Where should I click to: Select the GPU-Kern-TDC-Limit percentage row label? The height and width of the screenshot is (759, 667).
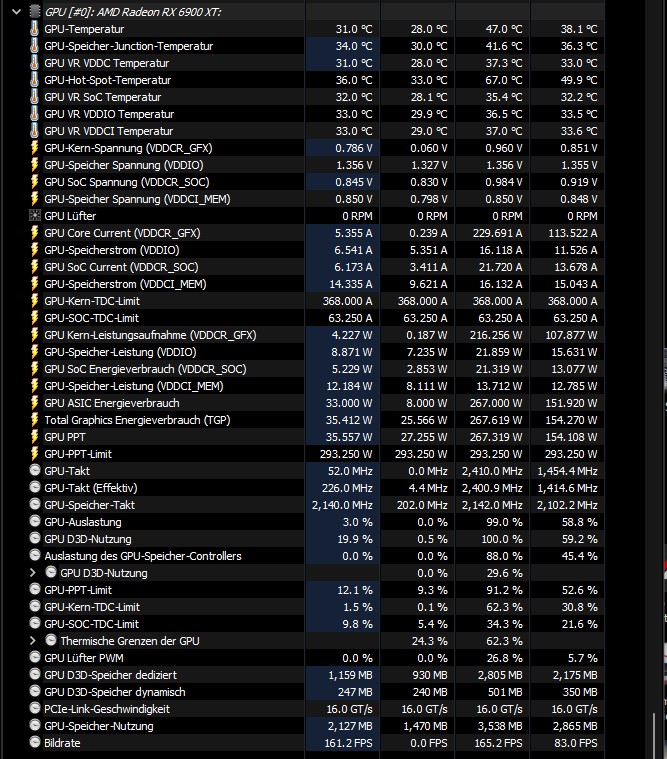click(92, 607)
